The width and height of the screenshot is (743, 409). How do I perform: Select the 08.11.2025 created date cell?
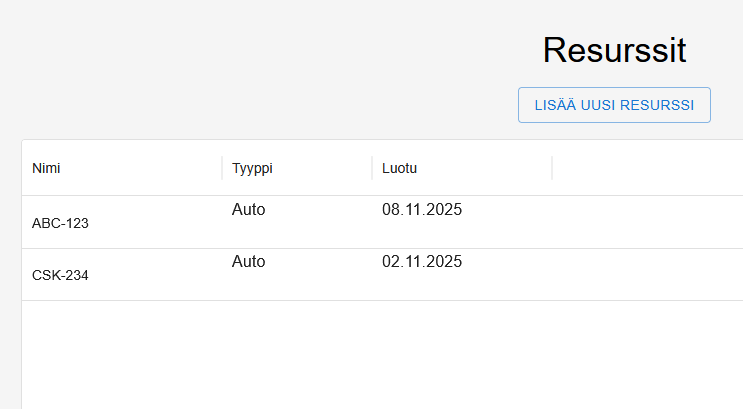pos(421,210)
